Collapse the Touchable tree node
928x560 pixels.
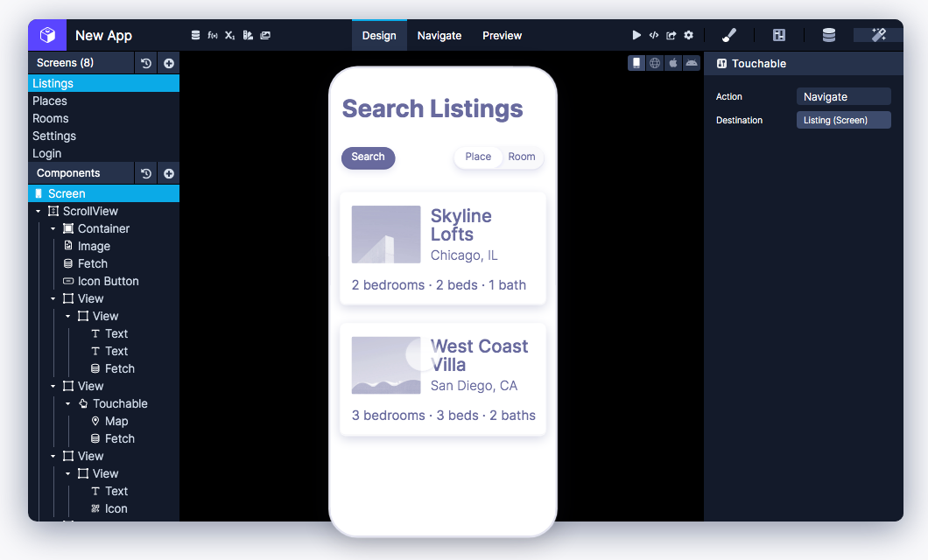(x=68, y=404)
